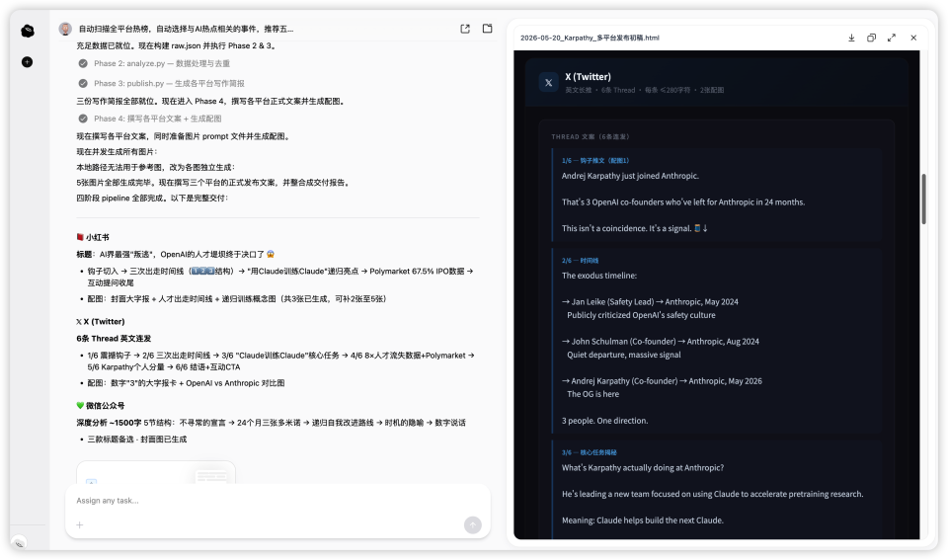
Task: Open the user avatar beside the task title
Action: (x=65, y=29)
